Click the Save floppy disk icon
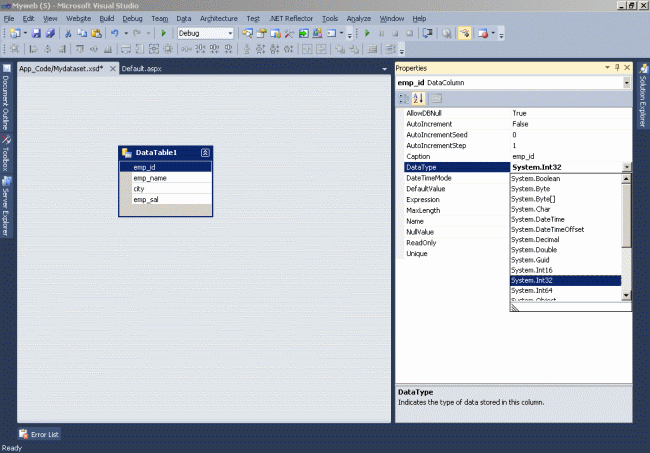650x453 pixels. click(36, 33)
